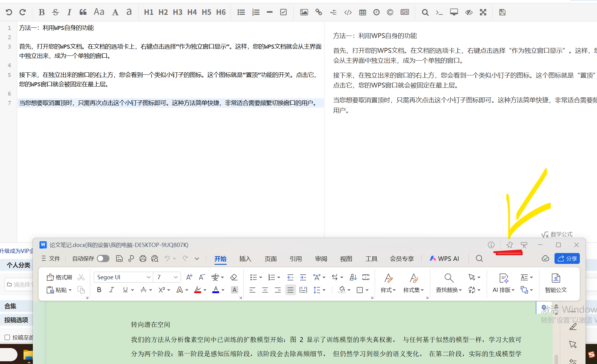Image resolution: width=597 pixels, height=364 pixels.
Task: Click the insert image icon in editor
Action: 304,12
